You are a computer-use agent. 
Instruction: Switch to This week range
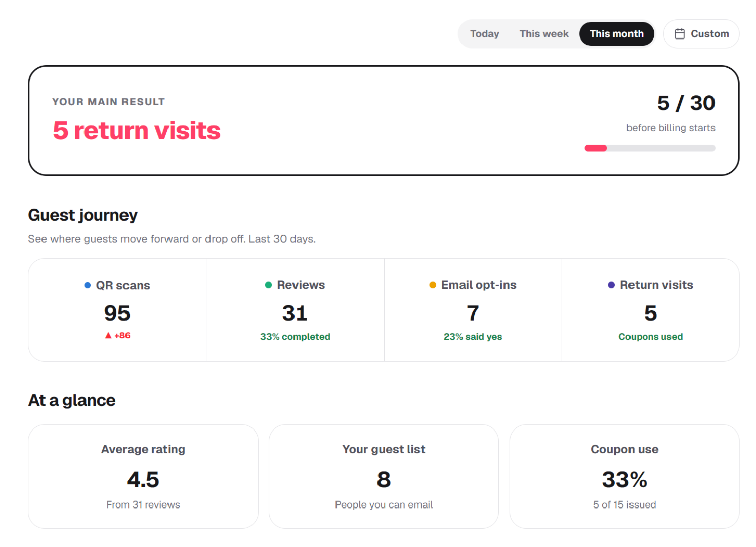click(x=544, y=34)
